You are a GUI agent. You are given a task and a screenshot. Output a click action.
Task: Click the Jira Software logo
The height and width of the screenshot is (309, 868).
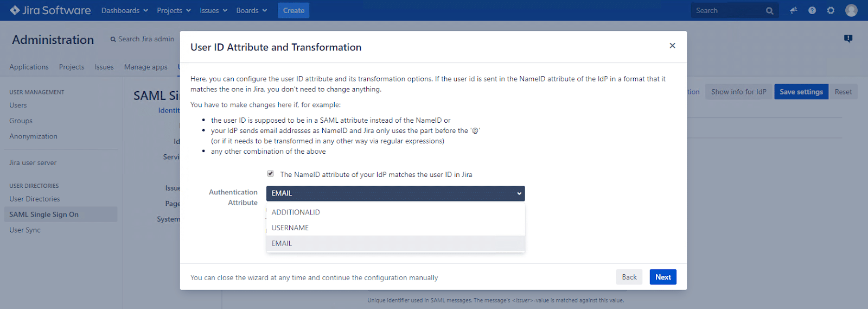50,10
